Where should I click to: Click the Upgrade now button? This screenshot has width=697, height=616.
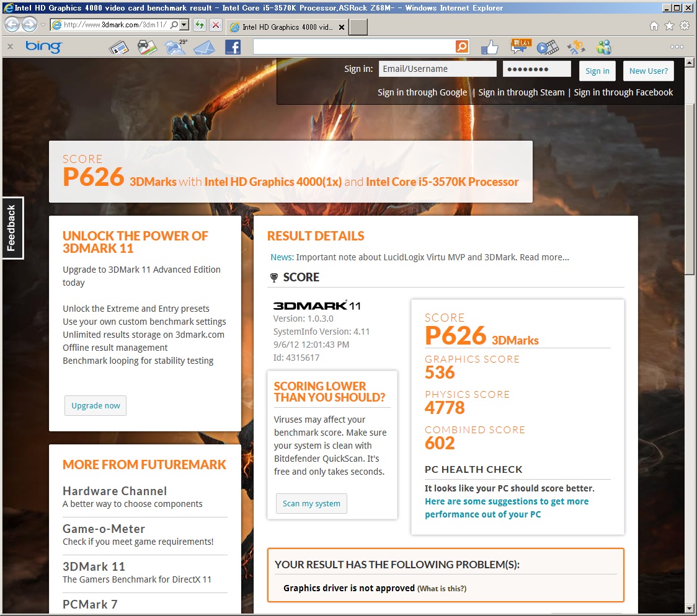(95, 405)
